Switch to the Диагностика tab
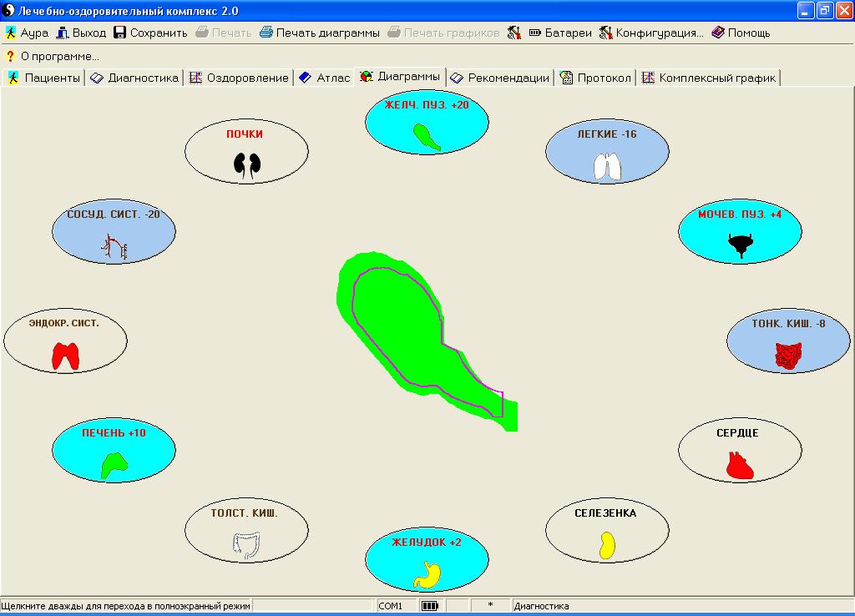The image size is (855, 616). tap(134, 78)
